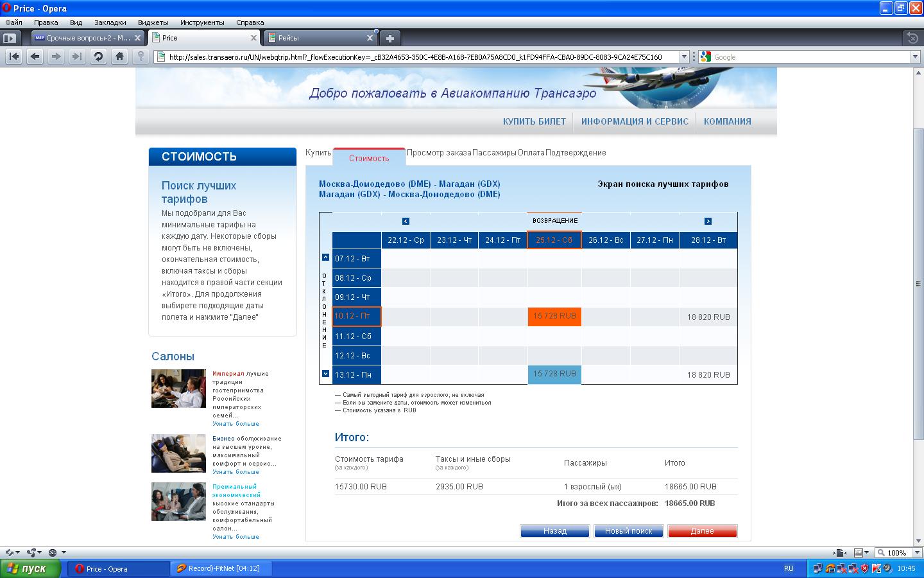Image resolution: width=924 pixels, height=578 pixels.
Task: Select 18 820 RUB fare in 10.12 row
Action: coord(708,317)
